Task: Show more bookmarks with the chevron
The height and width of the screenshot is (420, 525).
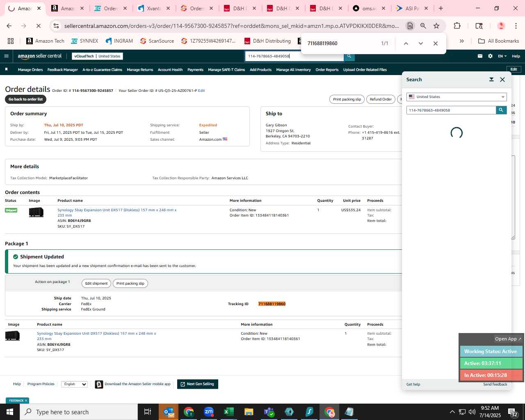Action: coord(462,41)
